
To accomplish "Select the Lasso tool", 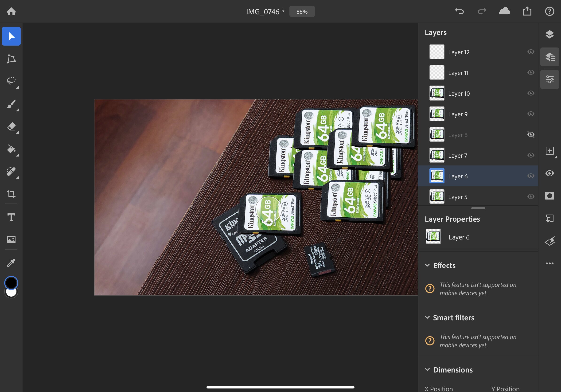I will 11,81.
